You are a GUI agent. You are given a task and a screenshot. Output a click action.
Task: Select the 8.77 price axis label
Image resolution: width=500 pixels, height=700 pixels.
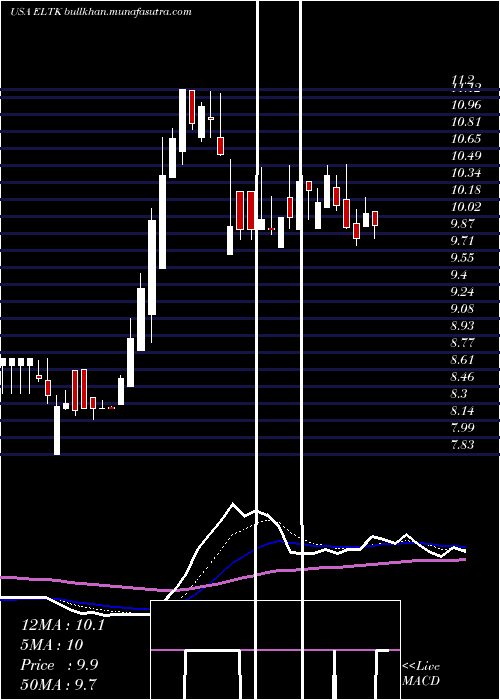coord(463,342)
